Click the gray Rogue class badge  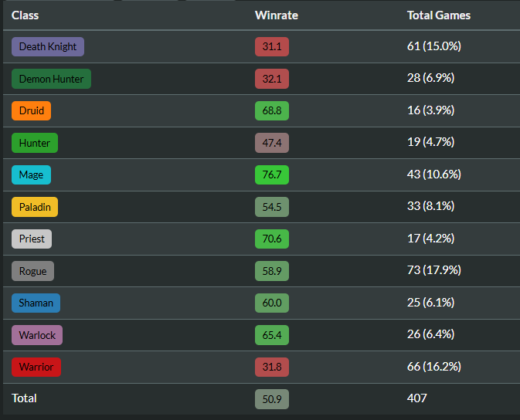point(32,271)
